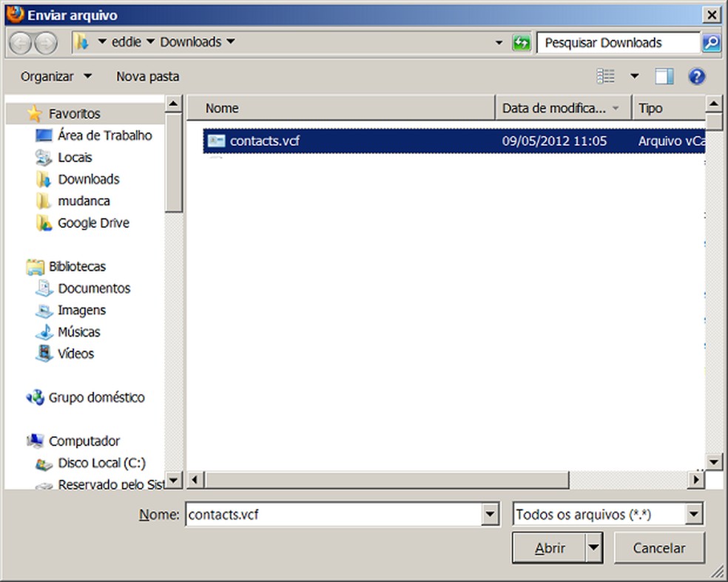The width and height of the screenshot is (728, 582).
Task: Click the Área de Trabalho desktop icon
Action: (44, 135)
